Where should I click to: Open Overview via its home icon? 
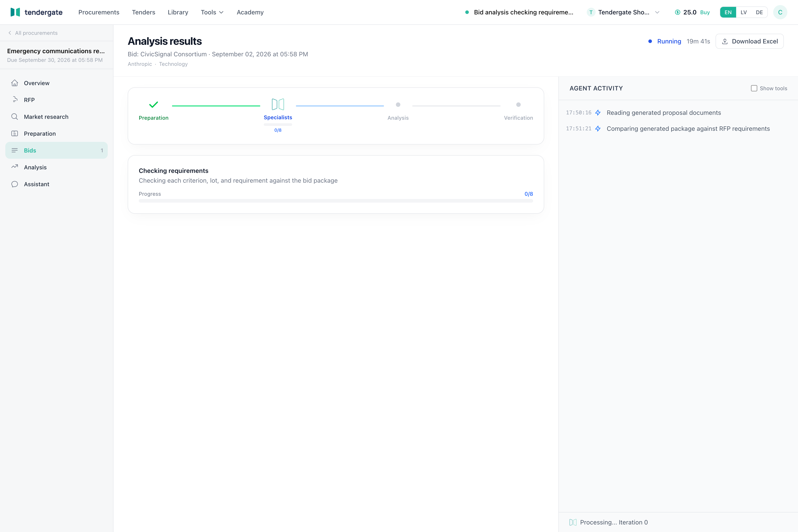coord(15,83)
